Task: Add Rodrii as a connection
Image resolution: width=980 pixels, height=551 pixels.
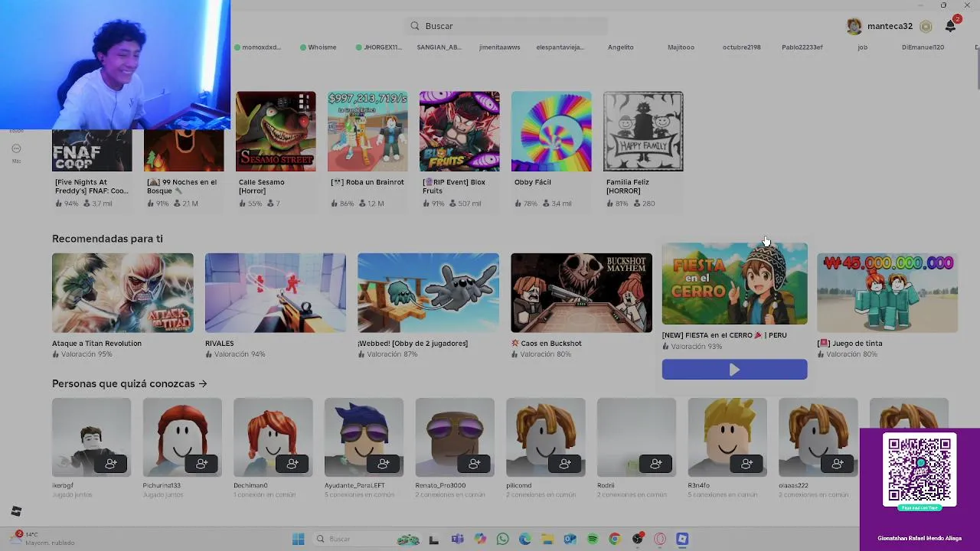Action: (656, 464)
